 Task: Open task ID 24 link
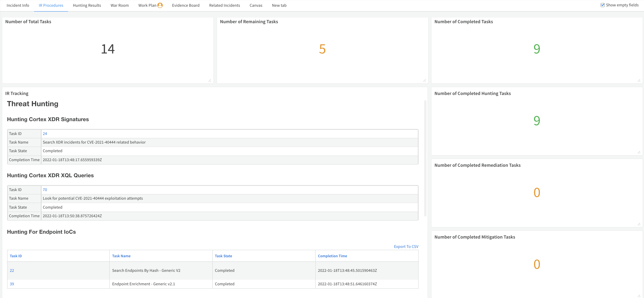point(45,133)
